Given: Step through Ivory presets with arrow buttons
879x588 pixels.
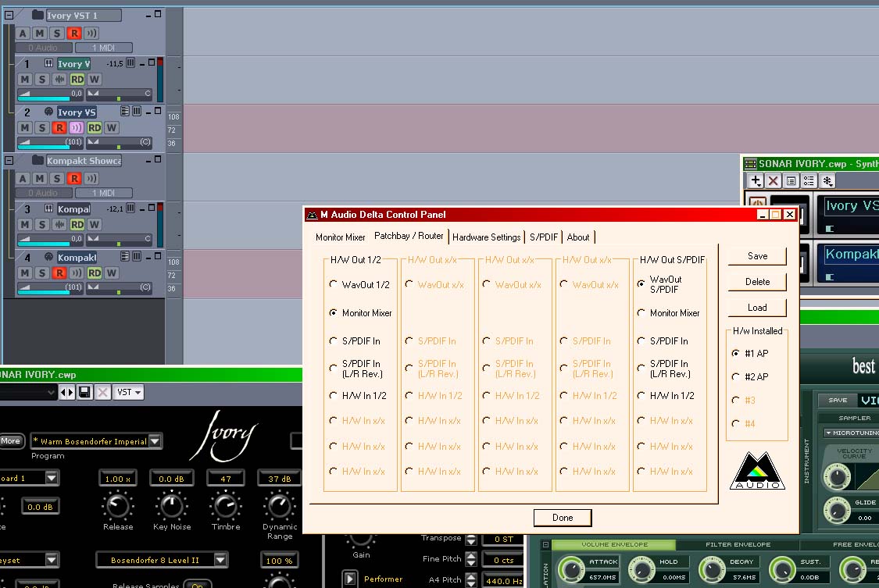Looking at the screenshot, I should 66,392.
